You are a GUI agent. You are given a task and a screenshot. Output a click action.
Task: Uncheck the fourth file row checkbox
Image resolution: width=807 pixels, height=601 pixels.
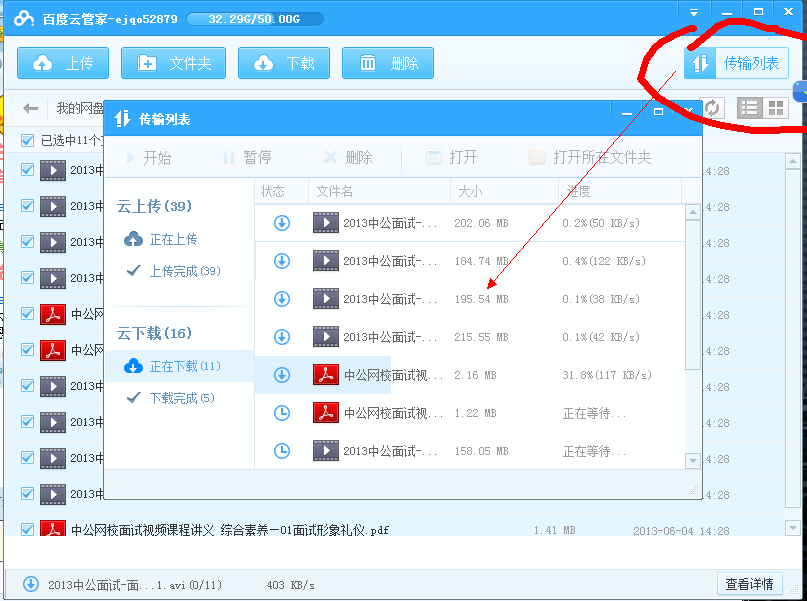click(x=27, y=278)
